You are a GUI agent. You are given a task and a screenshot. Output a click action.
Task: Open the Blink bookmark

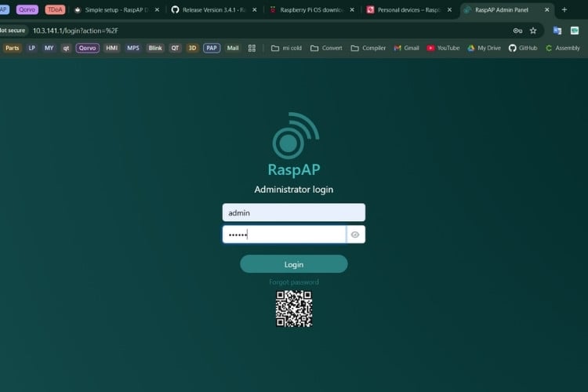[155, 48]
